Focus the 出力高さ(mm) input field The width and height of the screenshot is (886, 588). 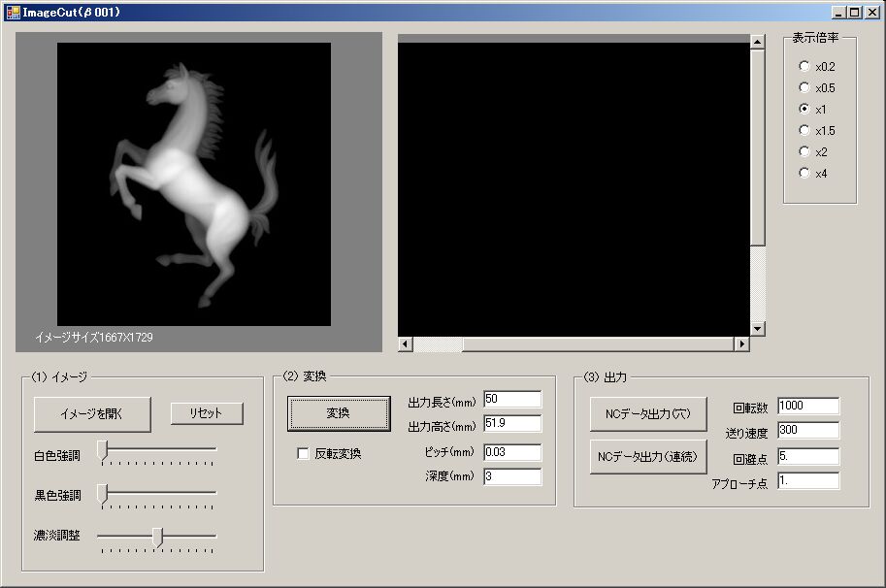click(512, 423)
